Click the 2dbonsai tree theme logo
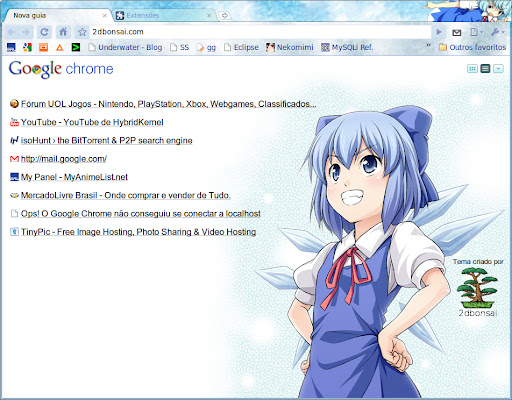 [478, 288]
